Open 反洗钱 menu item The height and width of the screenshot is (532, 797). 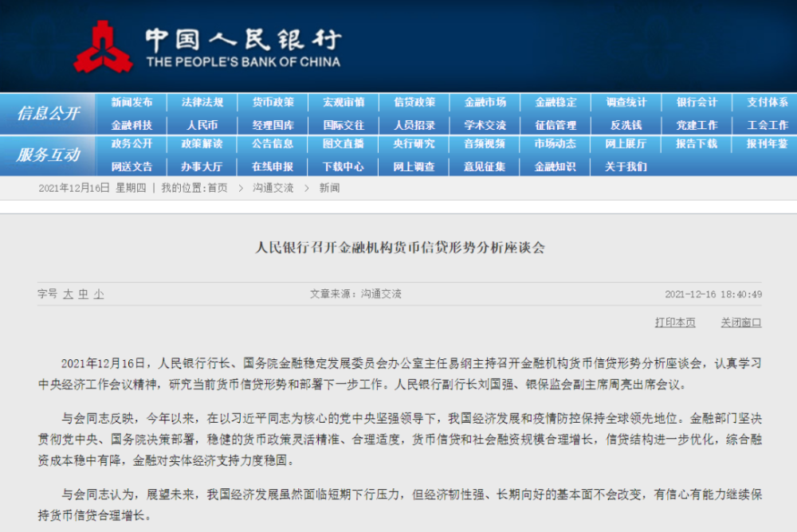coord(626,125)
